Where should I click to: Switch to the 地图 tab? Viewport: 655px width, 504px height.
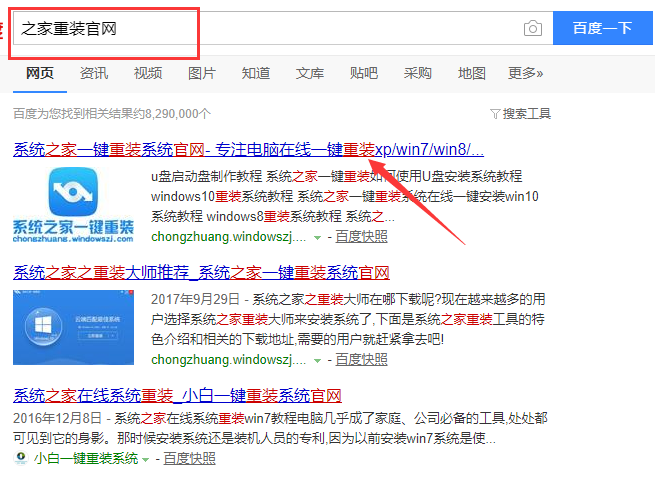[x=472, y=73]
